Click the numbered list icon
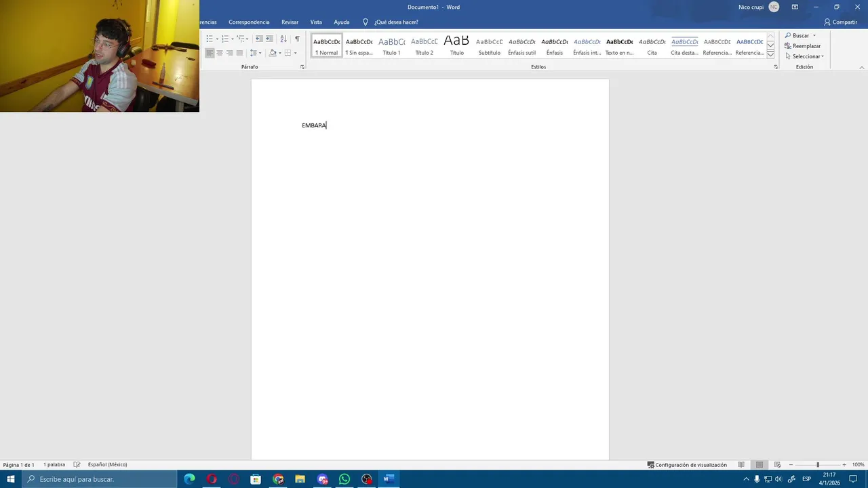The image size is (868, 488). 225,39
